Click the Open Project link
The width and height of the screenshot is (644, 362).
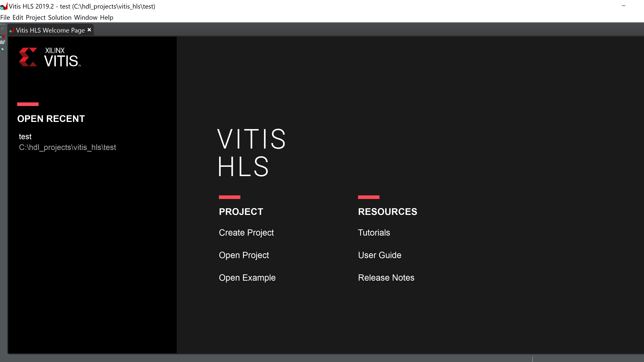(x=244, y=255)
